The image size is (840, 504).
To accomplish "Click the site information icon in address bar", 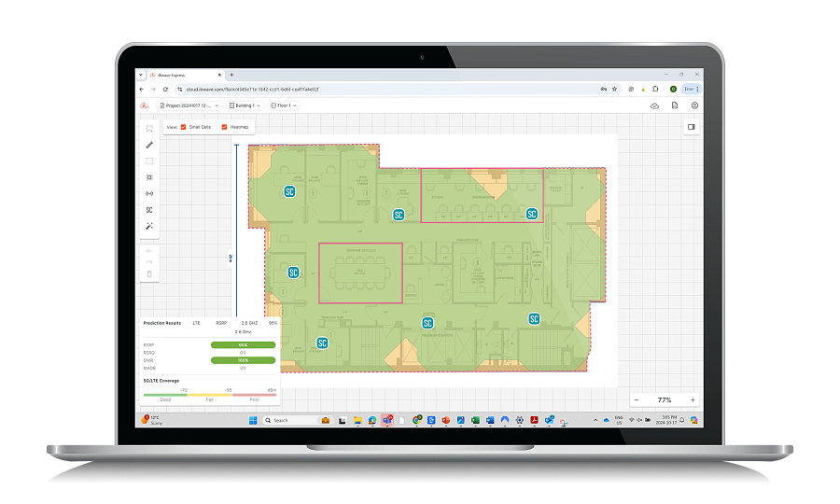I will click(180, 90).
